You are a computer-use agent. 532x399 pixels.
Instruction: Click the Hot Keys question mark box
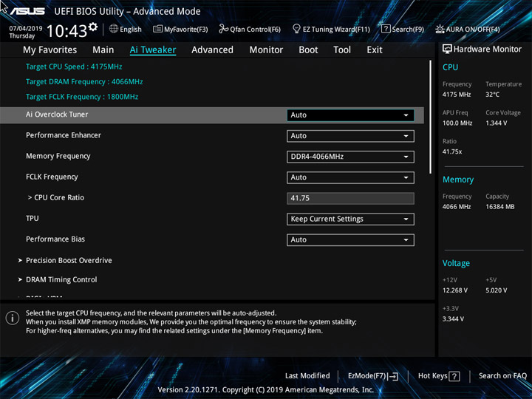click(x=454, y=376)
